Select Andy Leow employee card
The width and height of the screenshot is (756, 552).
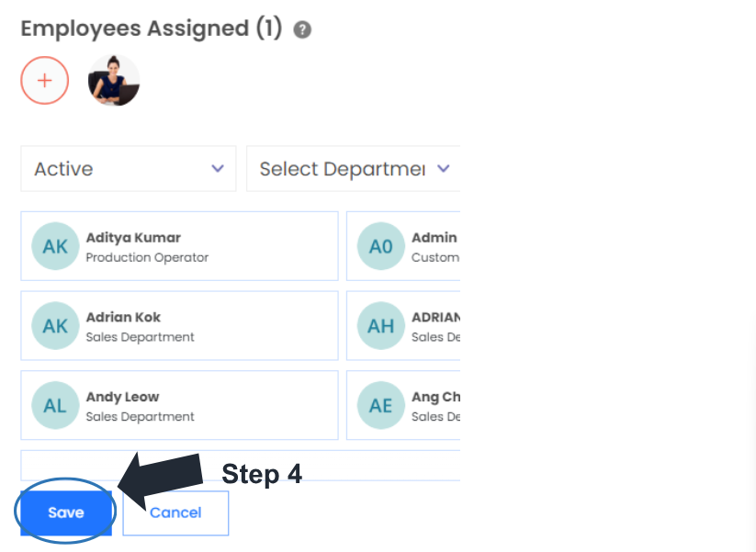pos(179,405)
